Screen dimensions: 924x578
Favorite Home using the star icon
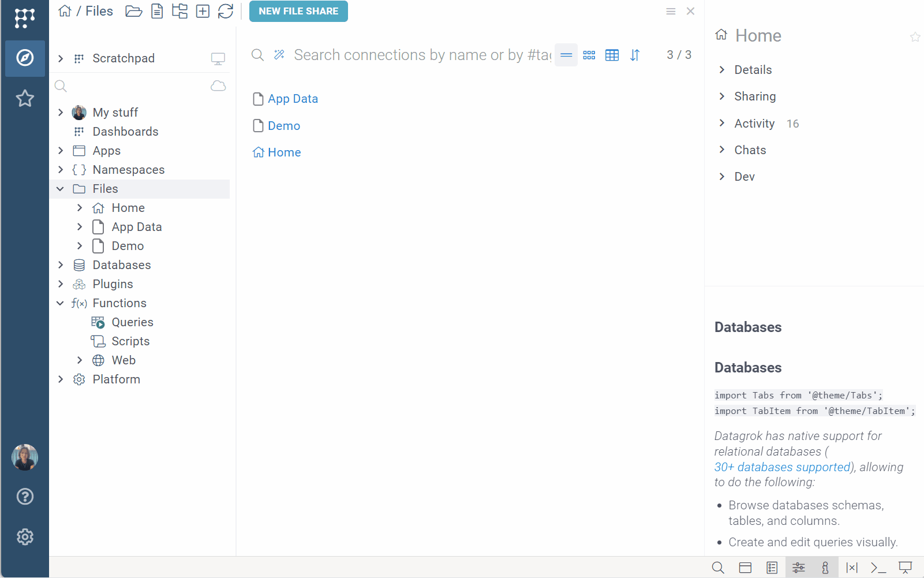pyautogui.click(x=915, y=37)
